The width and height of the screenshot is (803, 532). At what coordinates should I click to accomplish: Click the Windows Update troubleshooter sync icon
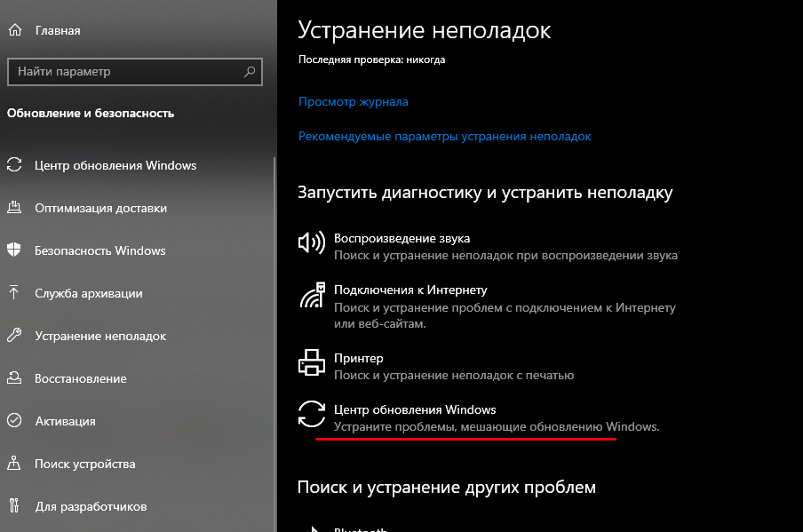click(312, 414)
